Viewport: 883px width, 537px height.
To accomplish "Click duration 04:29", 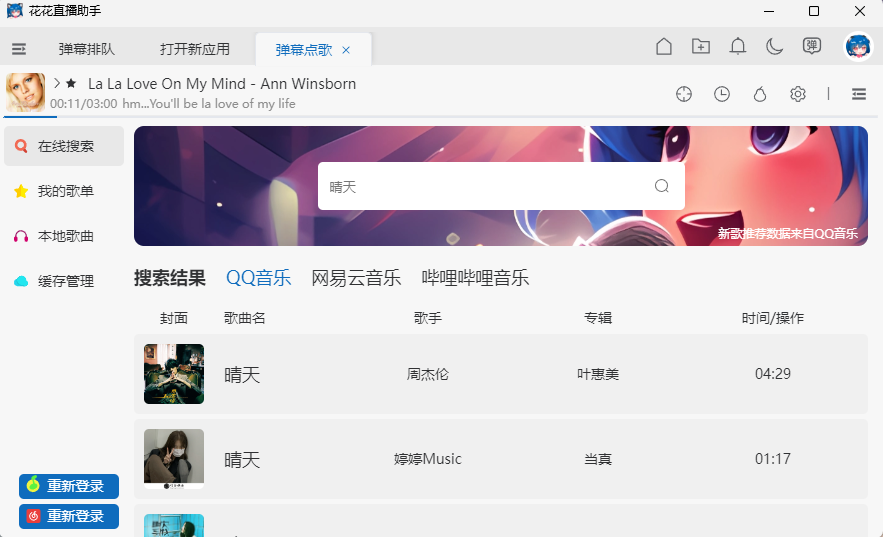I will [773, 374].
